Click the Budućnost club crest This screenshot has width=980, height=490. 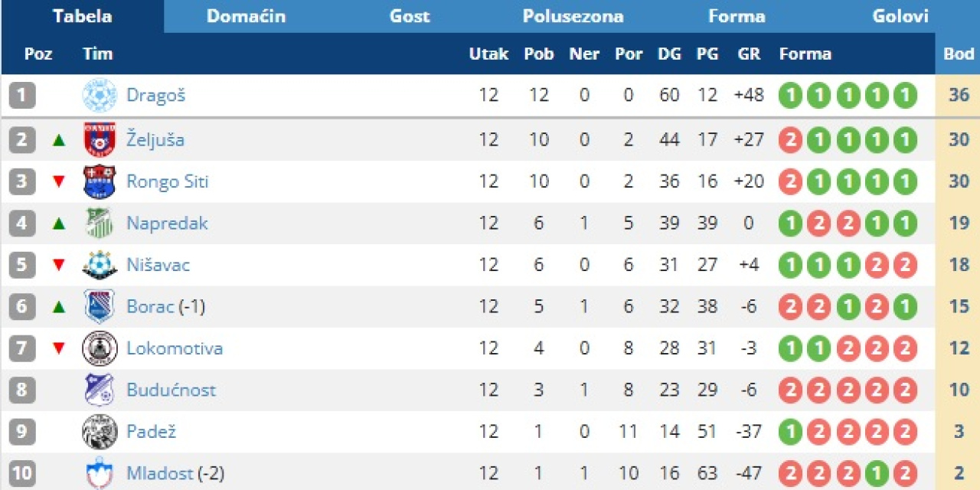pyautogui.click(x=100, y=390)
